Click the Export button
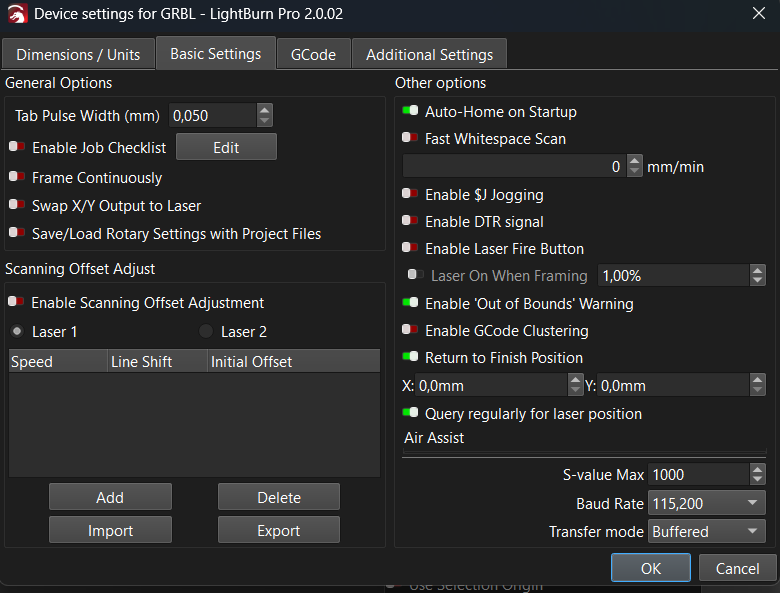Screen dimensions: 780x593 tap(279, 530)
